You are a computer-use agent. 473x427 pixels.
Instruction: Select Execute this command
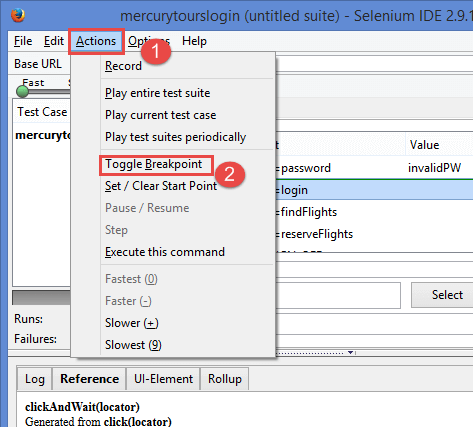165,252
